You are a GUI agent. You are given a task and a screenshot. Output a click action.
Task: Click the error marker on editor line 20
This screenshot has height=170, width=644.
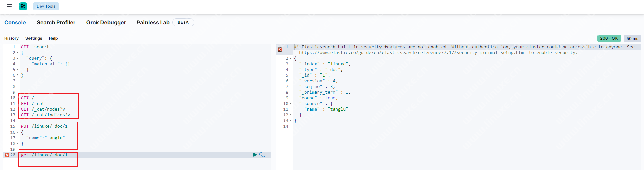tap(7, 155)
